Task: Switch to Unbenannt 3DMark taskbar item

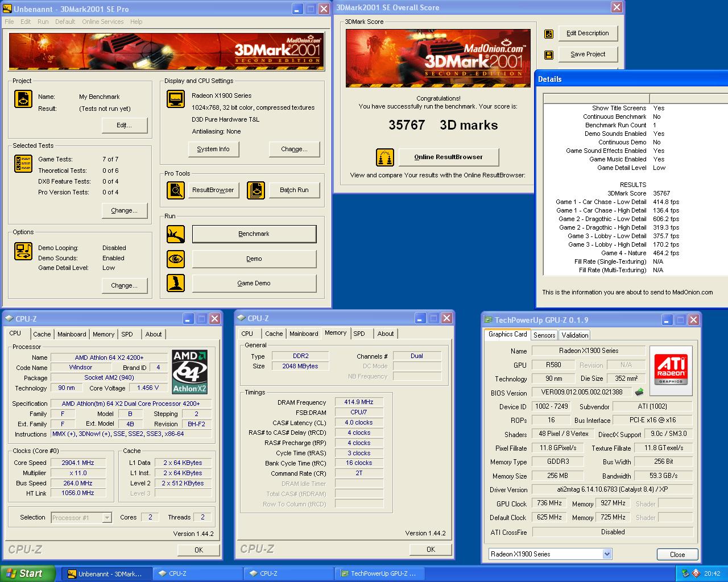Action: point(106,573)
